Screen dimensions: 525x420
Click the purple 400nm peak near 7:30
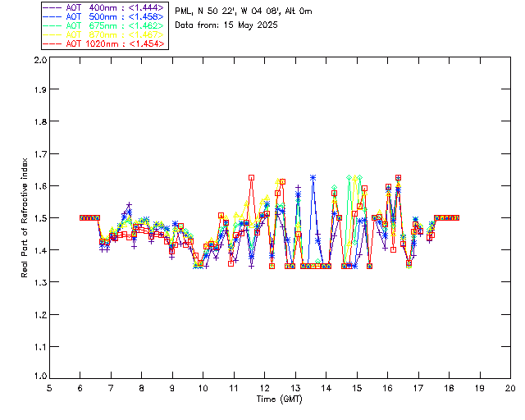coord(130,204)
